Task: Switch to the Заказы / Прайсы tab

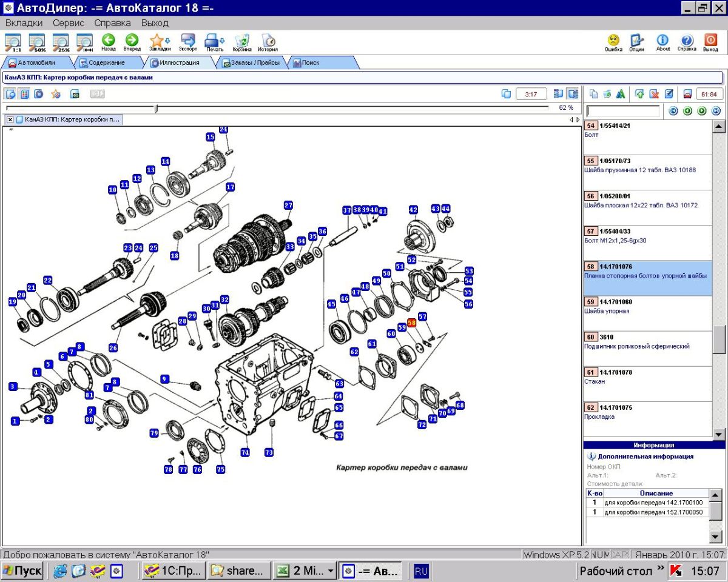Action: [251, 62]
